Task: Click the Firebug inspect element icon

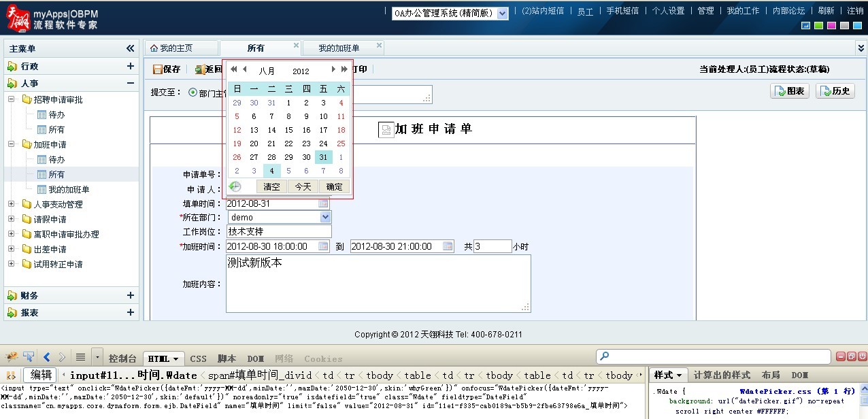Action: tap(29, 357)
